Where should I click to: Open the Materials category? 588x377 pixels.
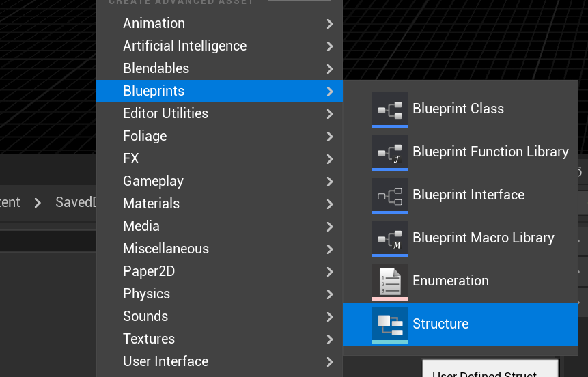pos(219,204)
